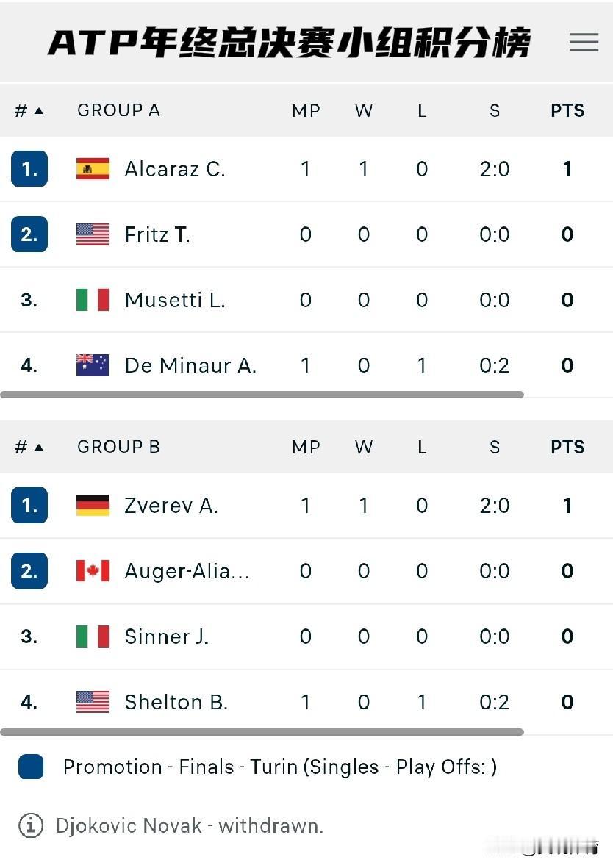Screen dimensions: 613x868
Task: Select the Group A header label
Action: coord(118,111)
